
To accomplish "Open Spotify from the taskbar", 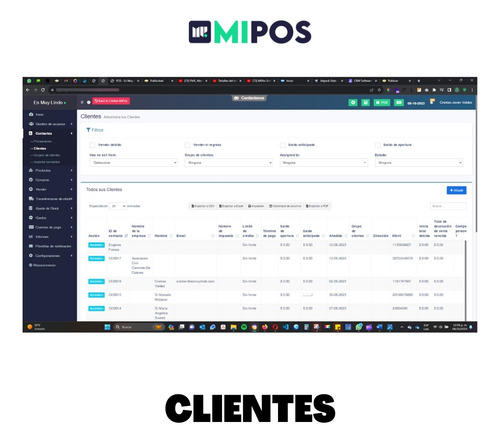I will click(x=244, y=327).
